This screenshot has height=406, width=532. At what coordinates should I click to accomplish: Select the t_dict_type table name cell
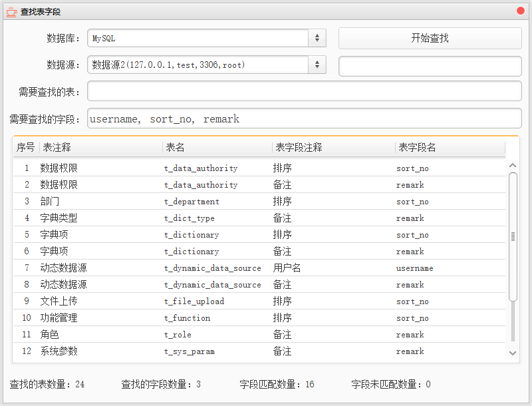pos(190,218)
